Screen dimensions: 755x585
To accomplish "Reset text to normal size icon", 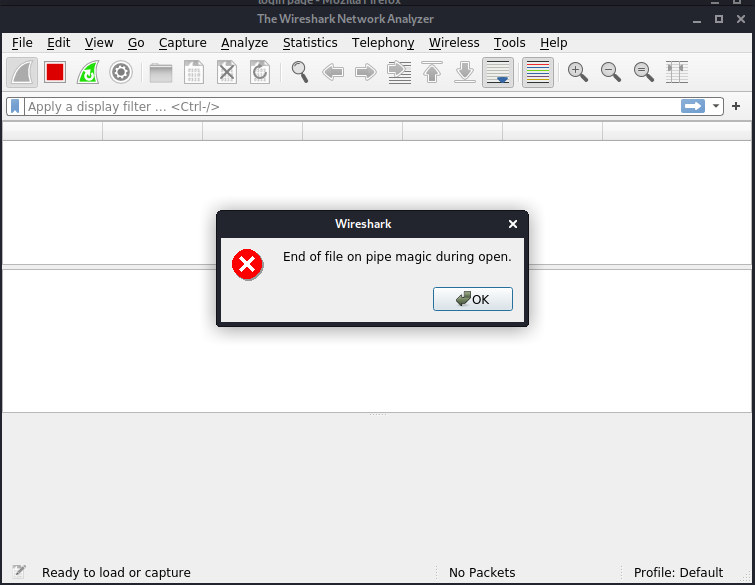I will click(x=644, y=73).
